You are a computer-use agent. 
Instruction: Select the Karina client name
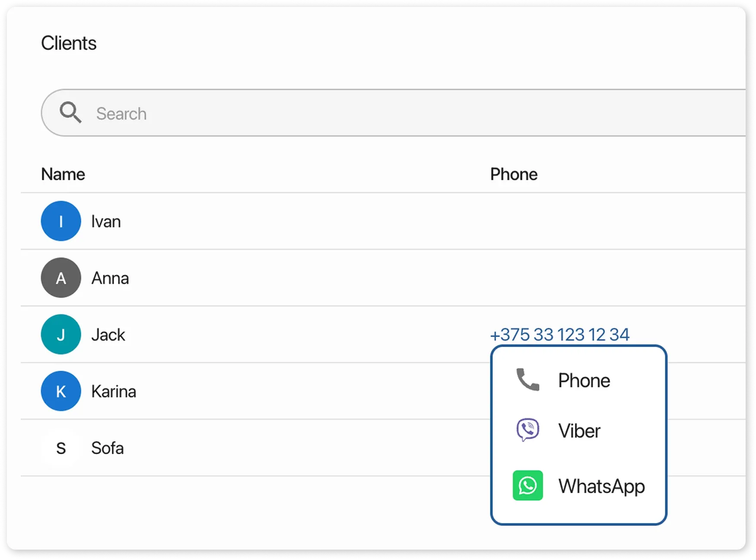pos(114,391)
